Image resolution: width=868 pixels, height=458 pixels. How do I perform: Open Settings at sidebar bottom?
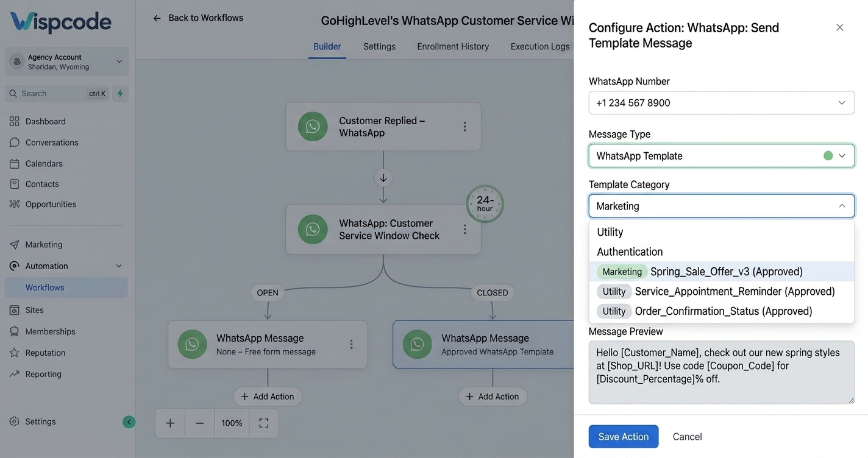(40, 421)
